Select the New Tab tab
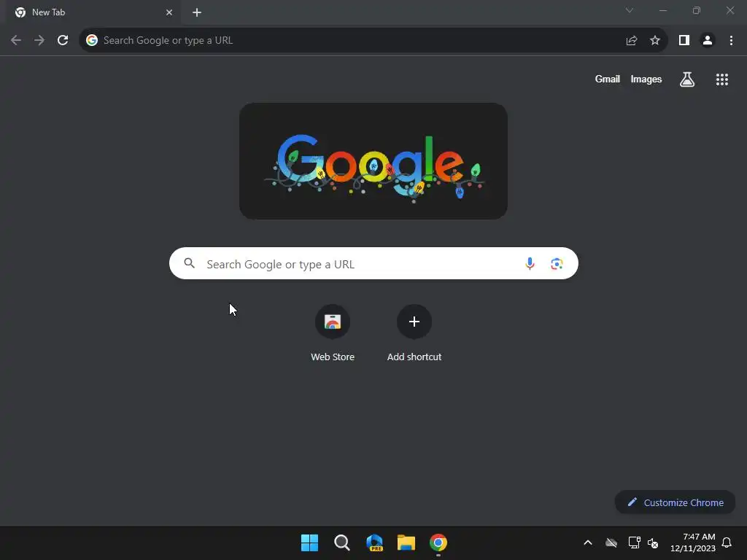747x560 pixels. click(x=93, y=12)
